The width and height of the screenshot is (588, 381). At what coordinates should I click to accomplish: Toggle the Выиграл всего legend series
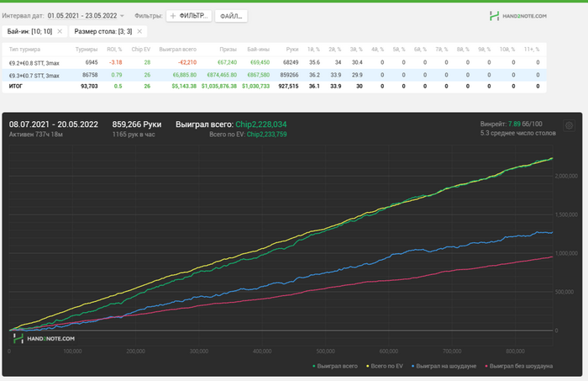[335, 366]
